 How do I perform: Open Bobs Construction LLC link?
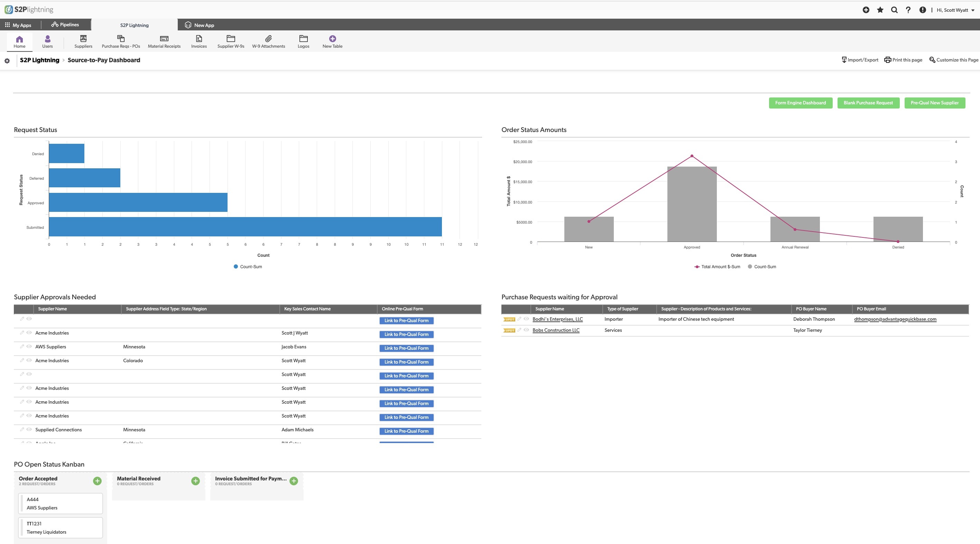coord(556,330)
